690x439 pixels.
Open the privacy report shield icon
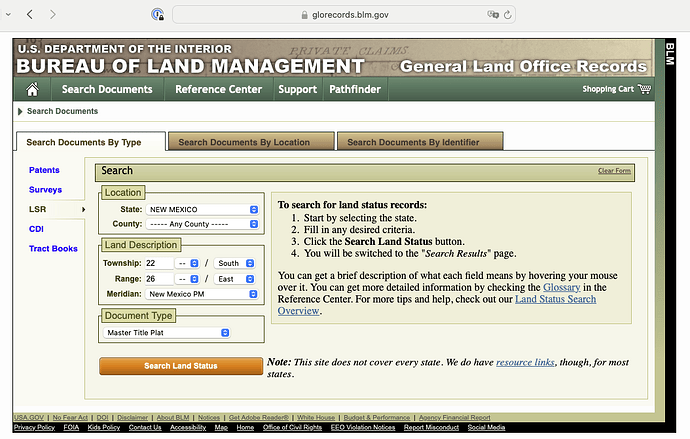tap(158, 15)
